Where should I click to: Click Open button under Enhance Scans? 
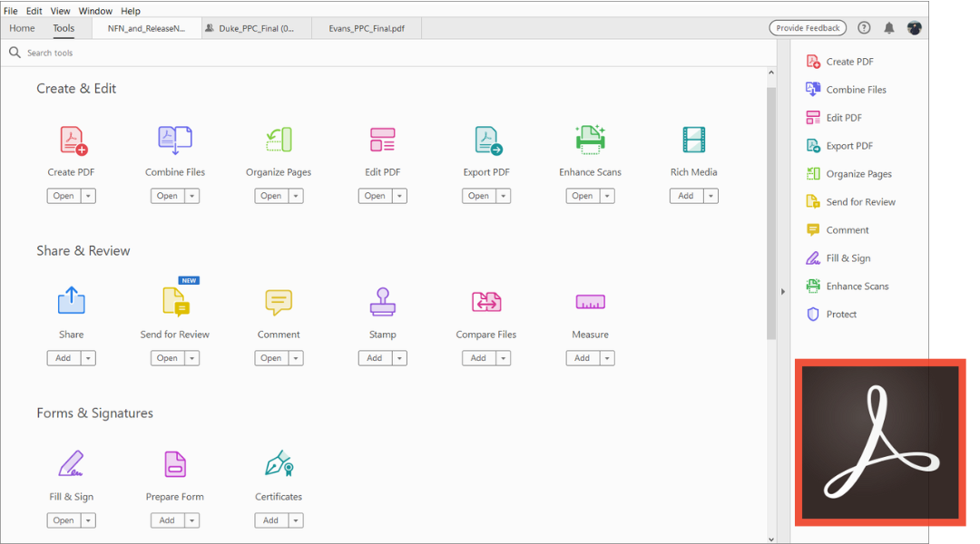[583, 196]
